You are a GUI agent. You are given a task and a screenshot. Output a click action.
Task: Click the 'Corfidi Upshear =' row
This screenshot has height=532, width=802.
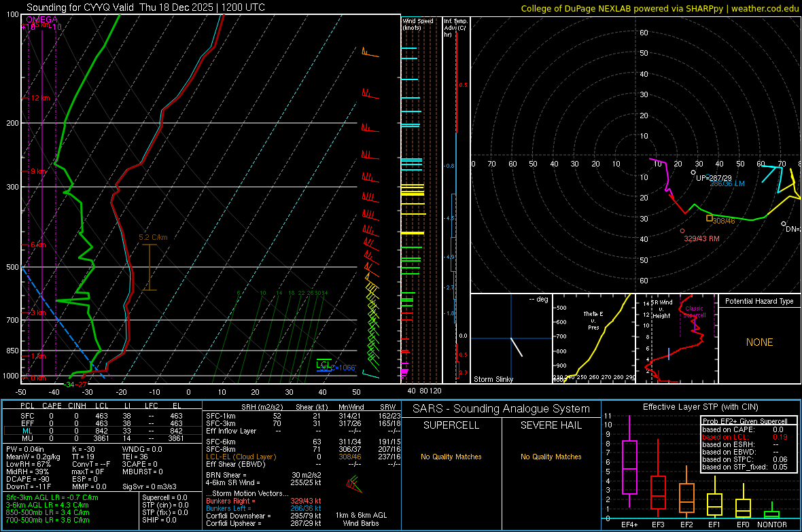[264, 523]
